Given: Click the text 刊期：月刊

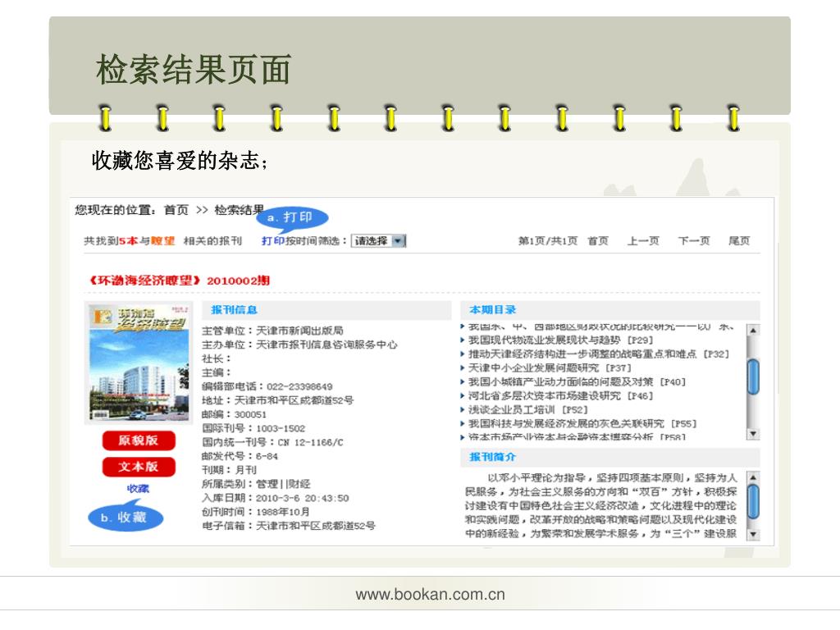Looking at the screenshot, I should pyautogui.click(x=229, y=470).
